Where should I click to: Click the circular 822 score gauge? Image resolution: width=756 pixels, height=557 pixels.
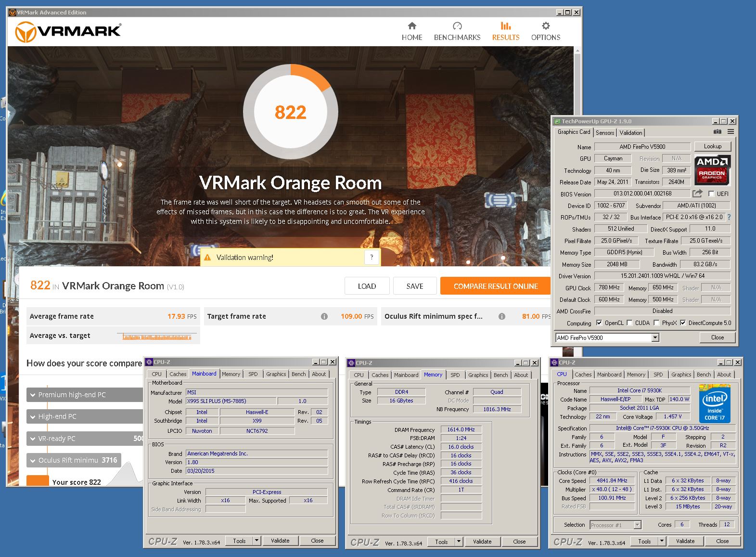[291, 112]
